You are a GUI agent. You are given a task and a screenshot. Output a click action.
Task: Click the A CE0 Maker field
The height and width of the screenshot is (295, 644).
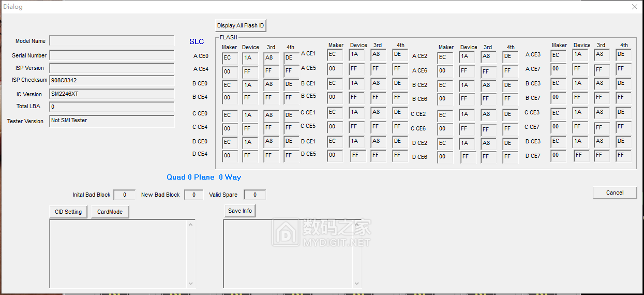(230, 58)
